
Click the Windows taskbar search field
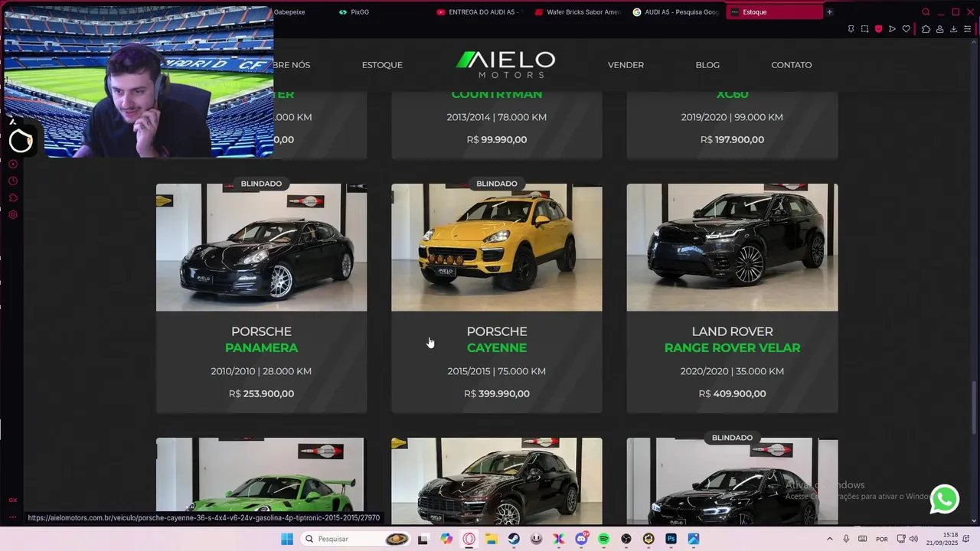click(355, 539)
